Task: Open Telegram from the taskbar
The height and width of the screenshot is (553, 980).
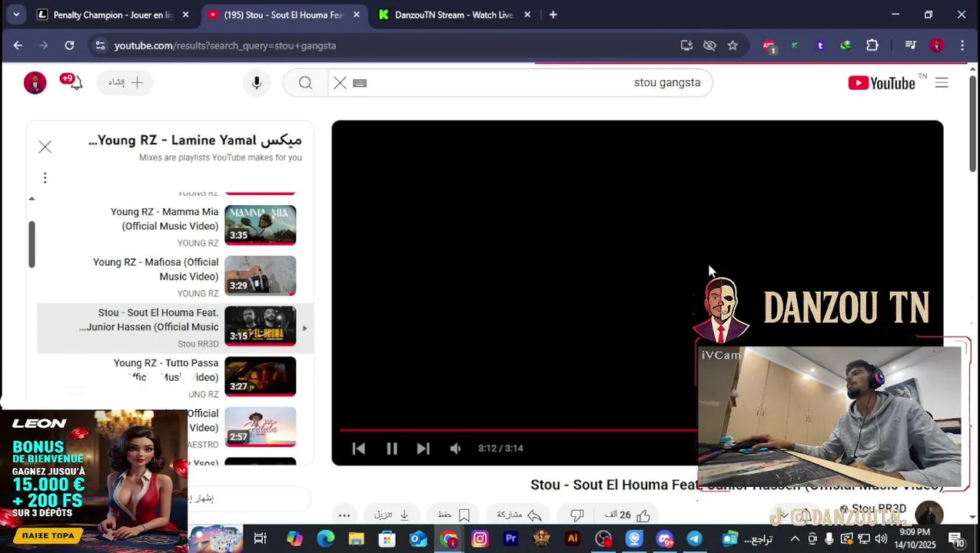Action: point(695,538)
